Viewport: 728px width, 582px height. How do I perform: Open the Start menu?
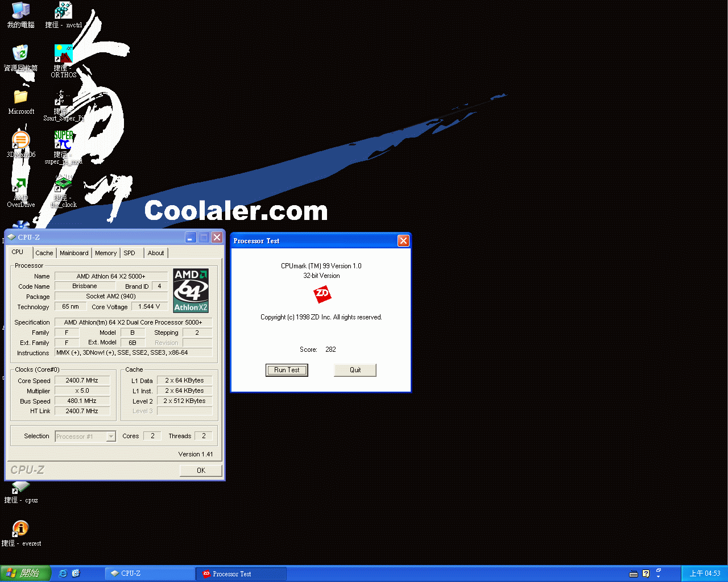[26, 573]
